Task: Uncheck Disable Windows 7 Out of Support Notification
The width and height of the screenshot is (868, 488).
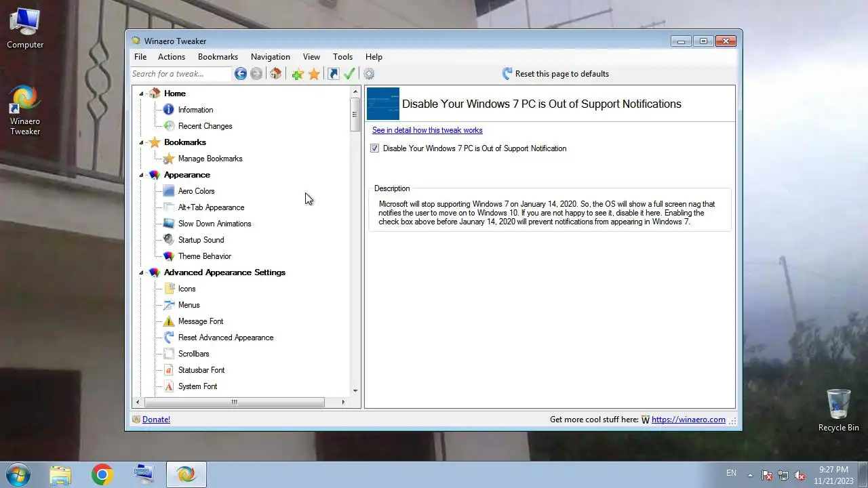Action: [x=374, y=148]
